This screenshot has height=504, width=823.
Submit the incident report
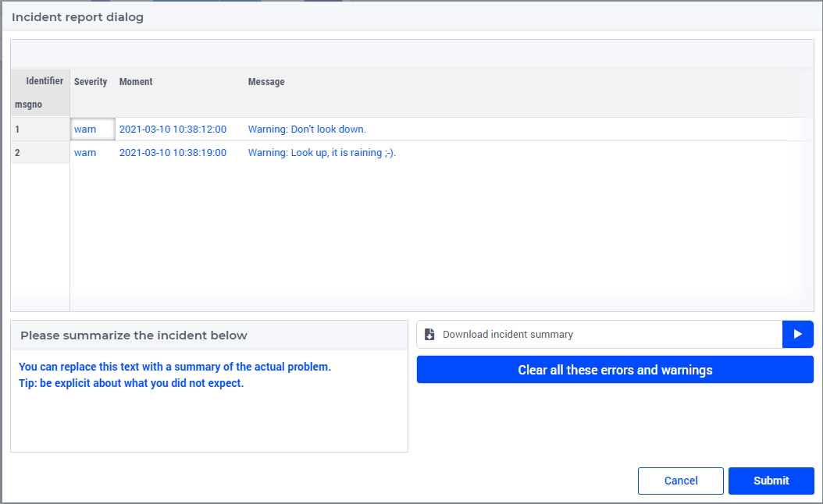(x=771, y=481)
